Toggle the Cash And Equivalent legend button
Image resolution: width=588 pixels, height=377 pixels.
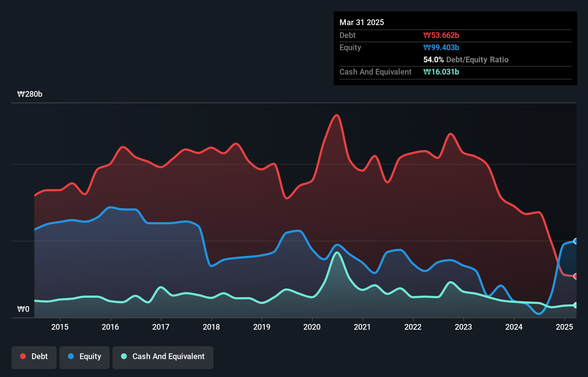click(x=163, y=357)
